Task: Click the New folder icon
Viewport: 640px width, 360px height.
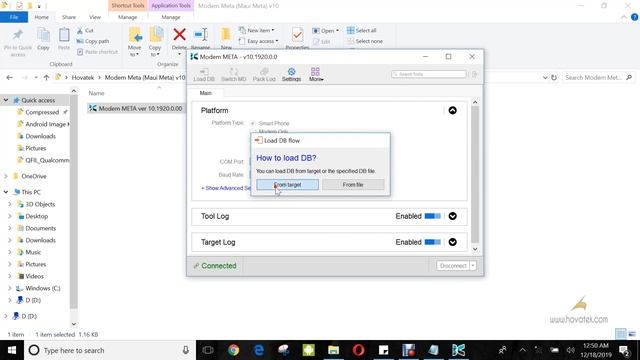Action: [226, 35]
